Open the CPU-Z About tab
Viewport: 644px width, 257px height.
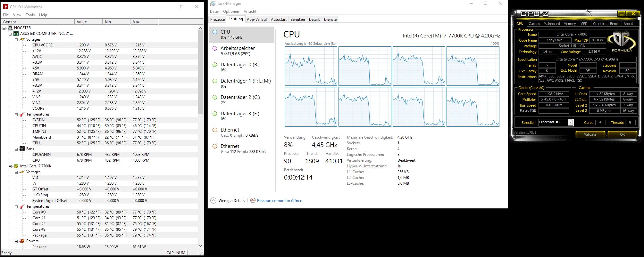(x=628, y=24)
